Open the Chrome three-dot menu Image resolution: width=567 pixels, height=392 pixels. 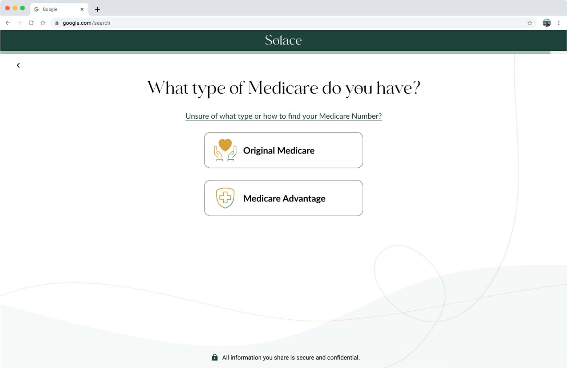pyautogui.click(x=559, y=23)
